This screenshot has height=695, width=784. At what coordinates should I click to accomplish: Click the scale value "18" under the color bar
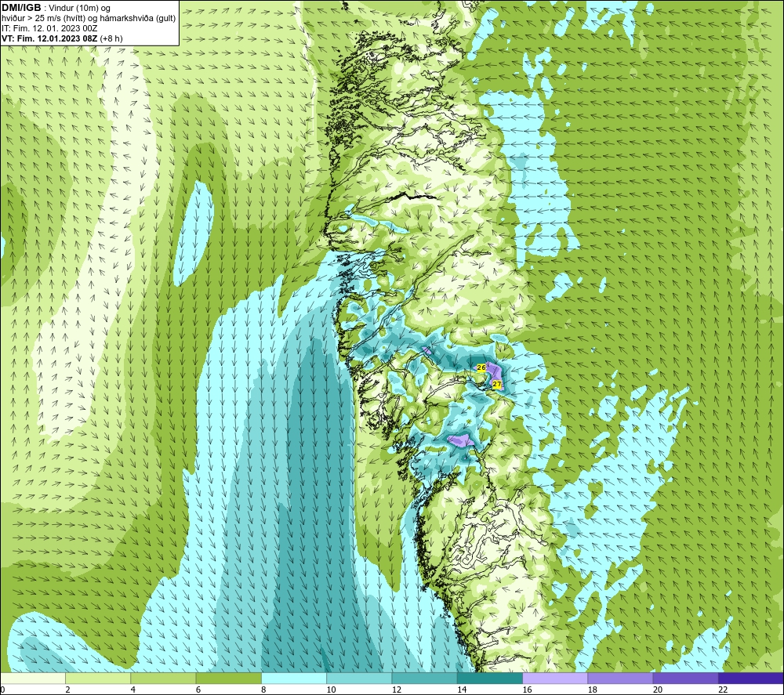[x=592, y=690]
